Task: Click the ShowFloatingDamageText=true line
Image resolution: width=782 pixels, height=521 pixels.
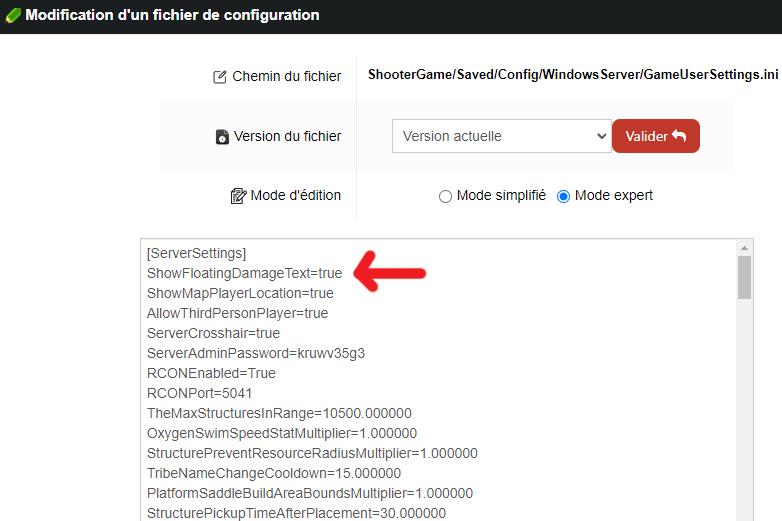Action: click(244, 273)
